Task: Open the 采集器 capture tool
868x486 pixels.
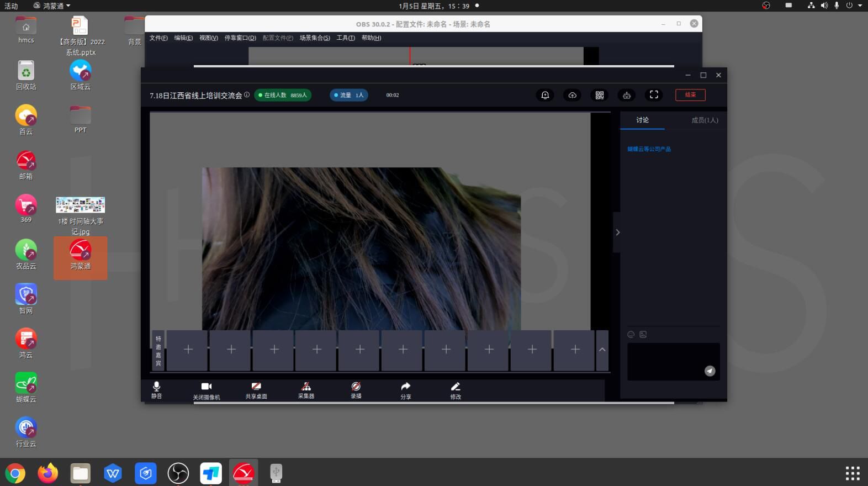Action: tap(306, 390)
